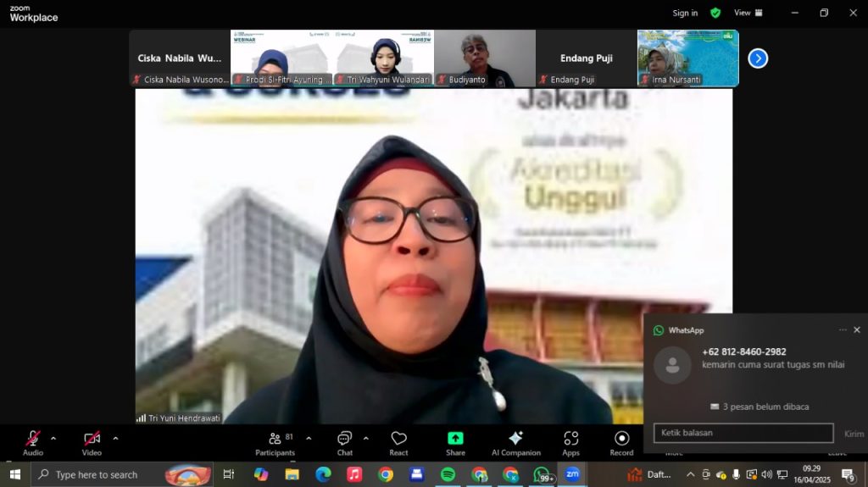Open the Windows Start menu
This screenshot has height=487, width=868.
point(15,474)
